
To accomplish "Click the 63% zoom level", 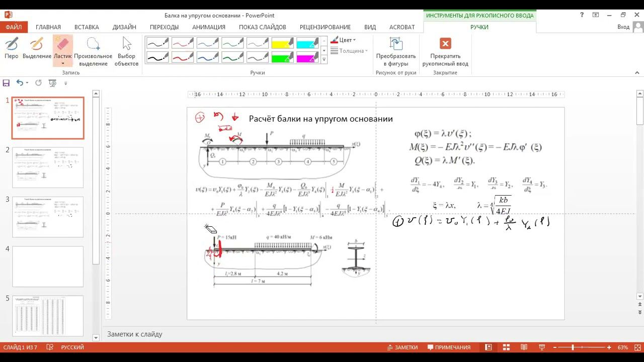I will (623, 347).
